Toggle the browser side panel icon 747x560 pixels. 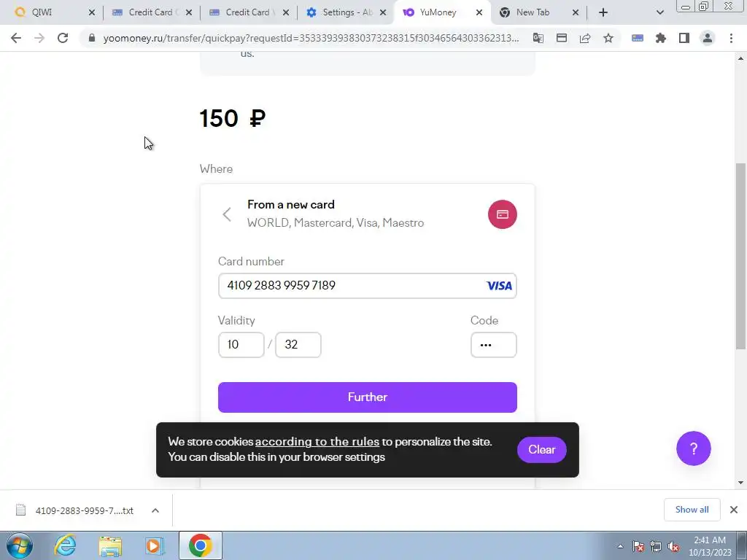(684, 38)
